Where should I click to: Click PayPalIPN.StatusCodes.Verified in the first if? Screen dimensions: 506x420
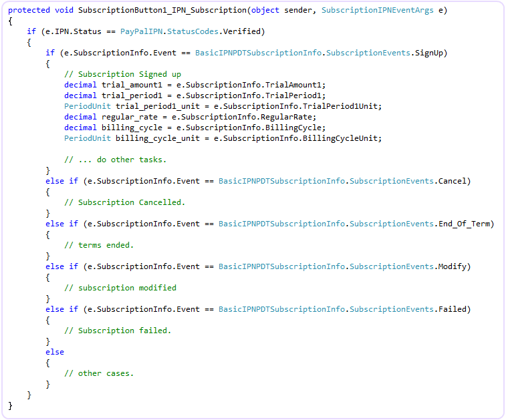pyautogui.click(x=191, y=31)
